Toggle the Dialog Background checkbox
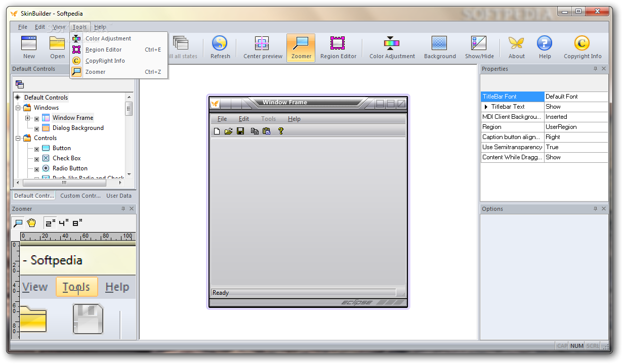 click(36, 128)
